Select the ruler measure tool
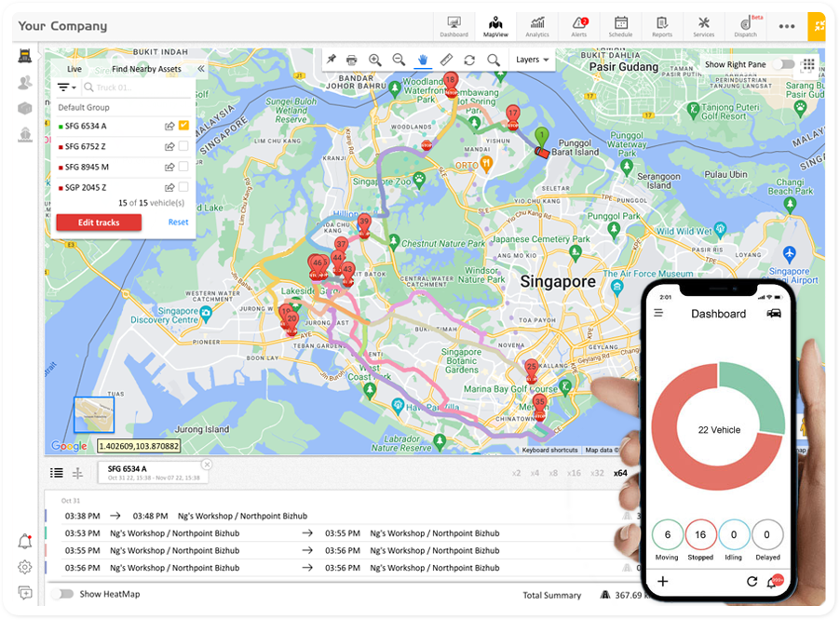The height and width of the screenshot is (620, 840). tap(446, 60)
